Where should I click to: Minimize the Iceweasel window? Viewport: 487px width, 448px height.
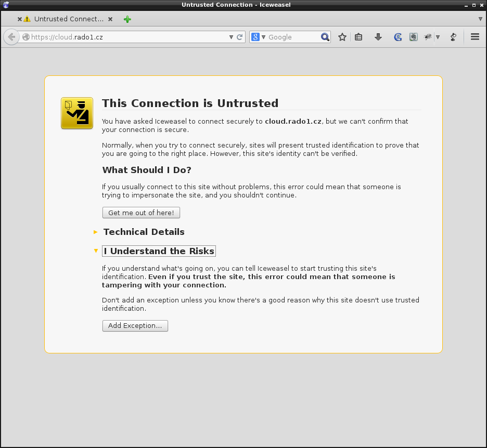[466, 5]
